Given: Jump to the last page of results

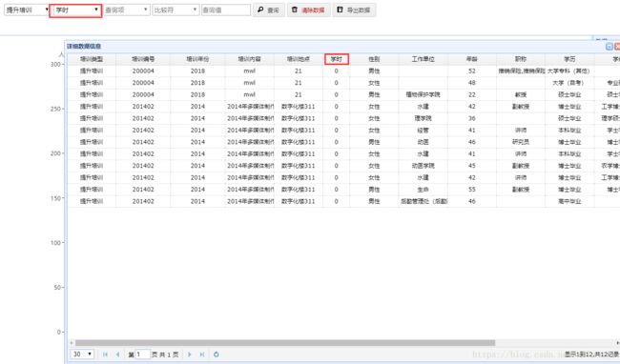Looking at the screenshot, I should click(202, 354).
